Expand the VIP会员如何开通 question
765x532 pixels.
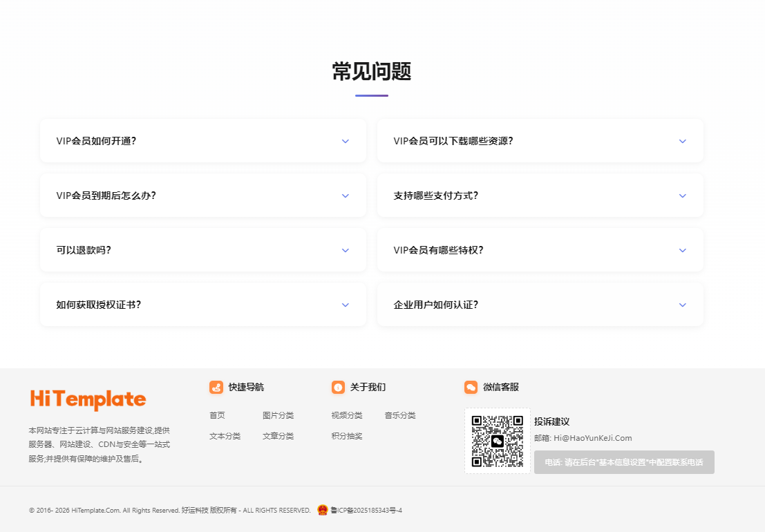point(203,140)
